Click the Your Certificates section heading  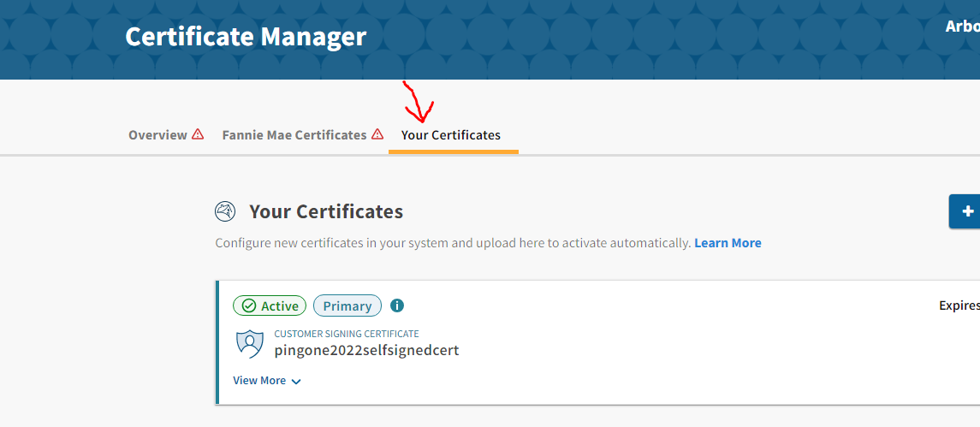click(x=326, y=211)
